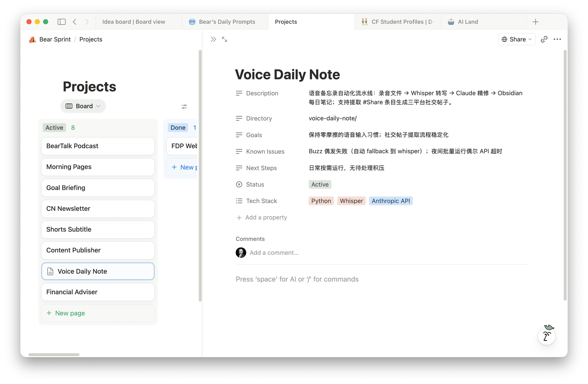Open page in full view
The height and width of the screenshot is (384, 588).
(x=224, y=39)
